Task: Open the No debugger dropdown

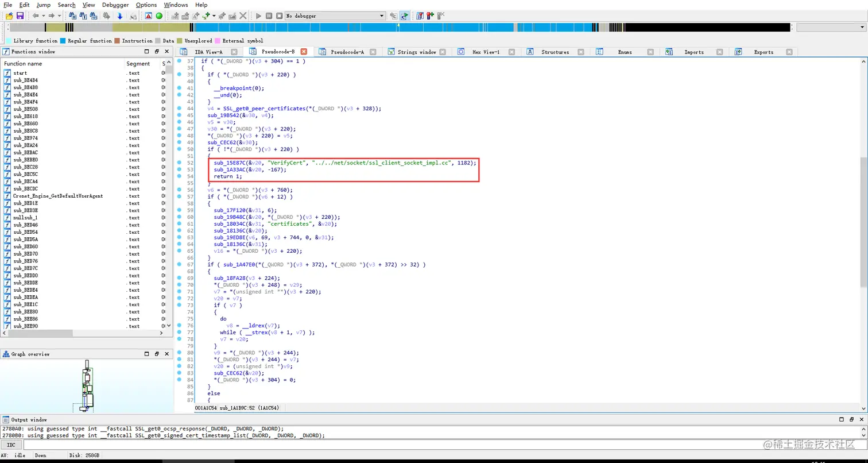Action: pos(335,16)
